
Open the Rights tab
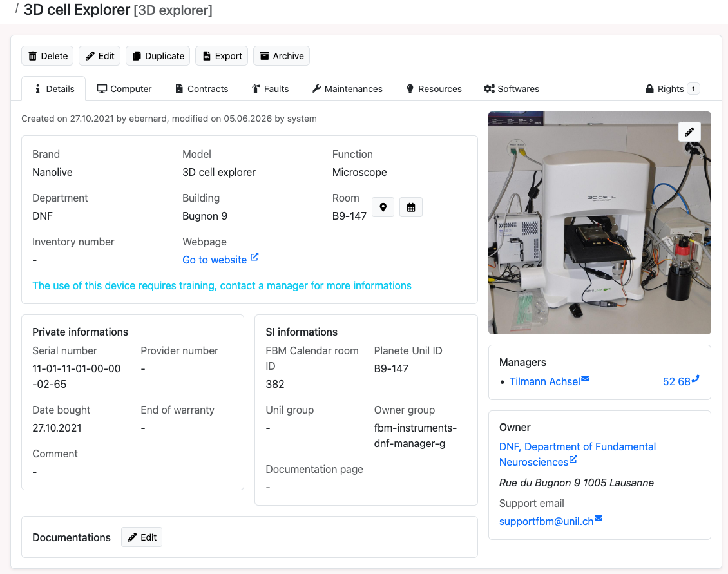(x=672, y=89)
